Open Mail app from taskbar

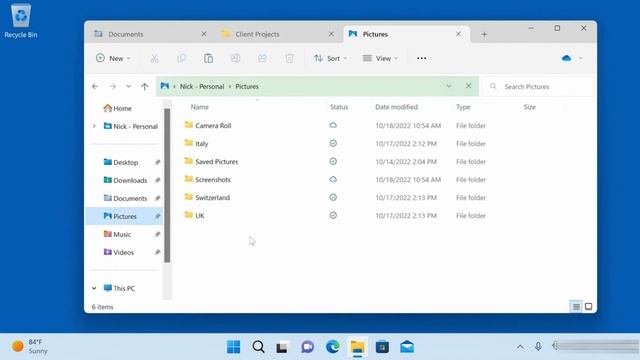point(407,347)
